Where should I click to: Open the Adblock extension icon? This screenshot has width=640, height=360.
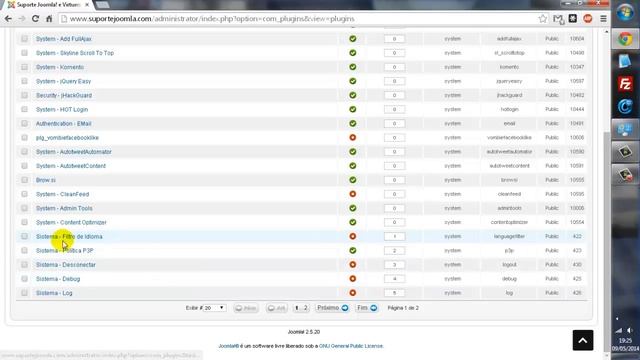click(588, 19)
